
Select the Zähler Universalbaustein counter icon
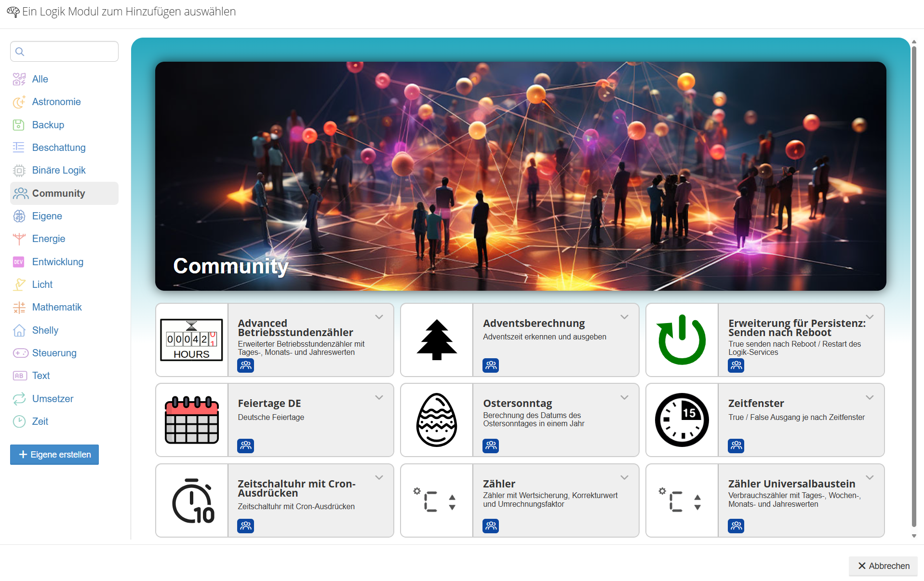coord(682,500)
